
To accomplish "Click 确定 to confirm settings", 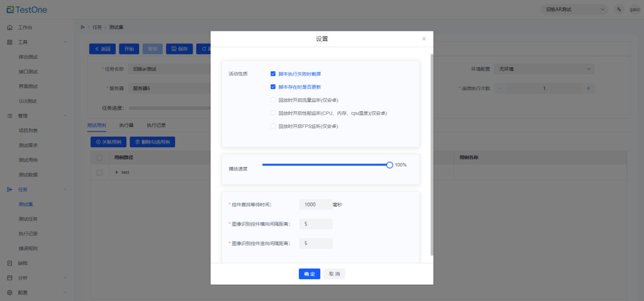I will coord(309,274).
